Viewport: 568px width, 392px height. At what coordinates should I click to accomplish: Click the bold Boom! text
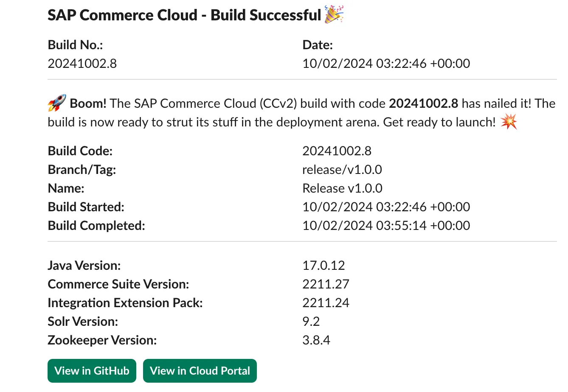point(88,104)
